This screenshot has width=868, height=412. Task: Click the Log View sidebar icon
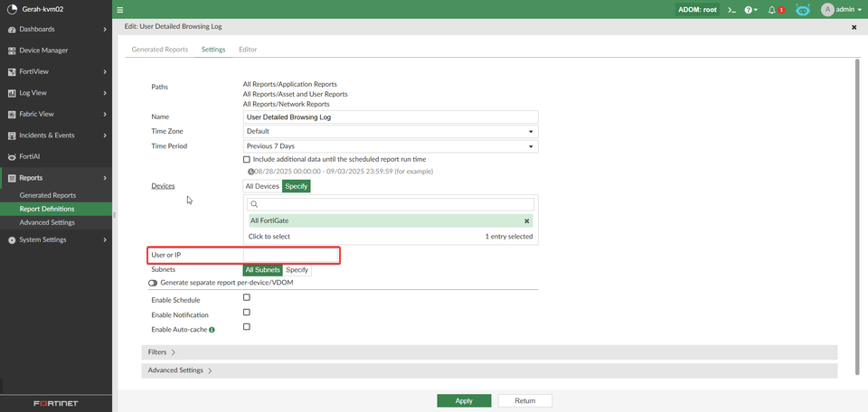[12, 93]
